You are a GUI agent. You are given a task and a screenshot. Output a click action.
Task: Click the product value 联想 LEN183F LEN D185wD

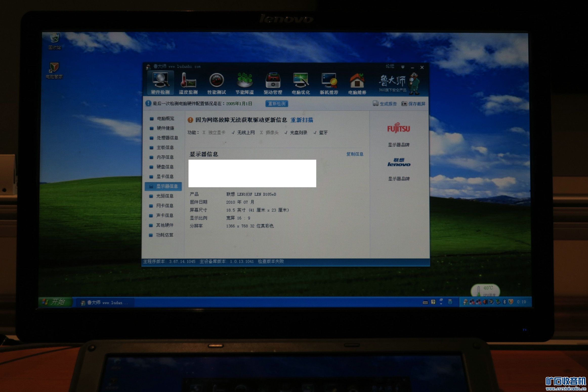[x=251, y=194]
